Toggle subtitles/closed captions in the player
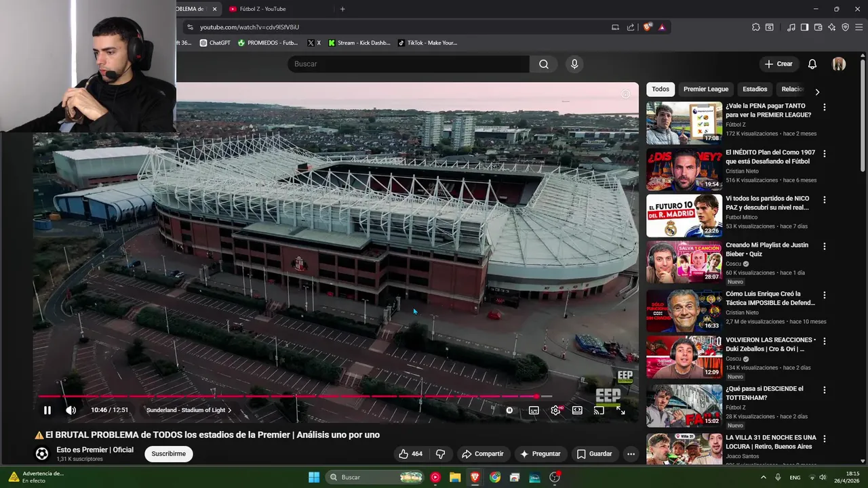The height and width of the screenshot is (488, 868). coord(534,410)
